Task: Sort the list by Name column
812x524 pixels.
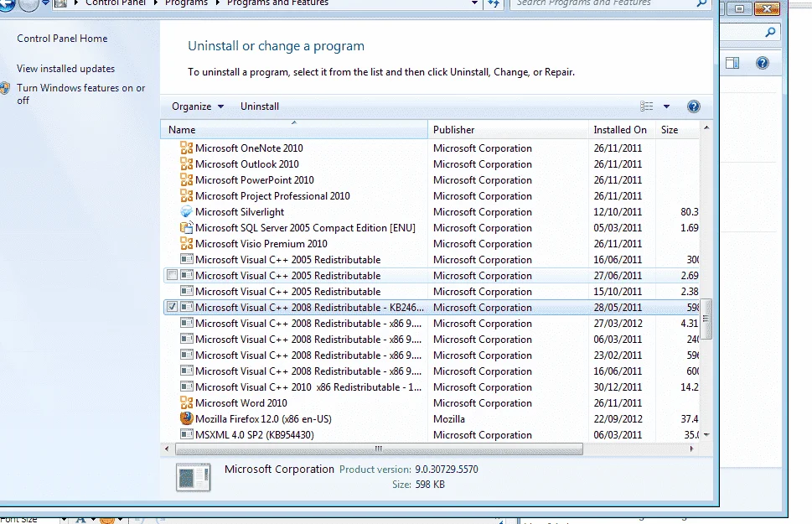Action: (293, 130)
